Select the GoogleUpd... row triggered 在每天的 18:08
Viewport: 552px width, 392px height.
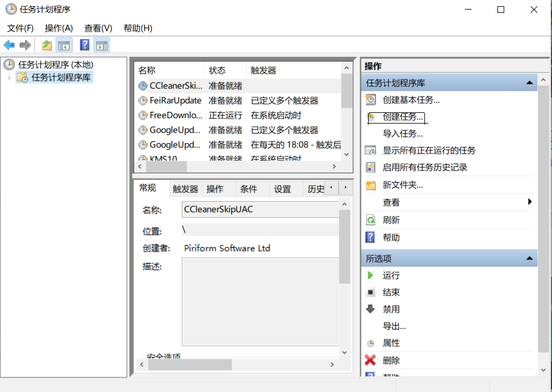coord(238,145)
